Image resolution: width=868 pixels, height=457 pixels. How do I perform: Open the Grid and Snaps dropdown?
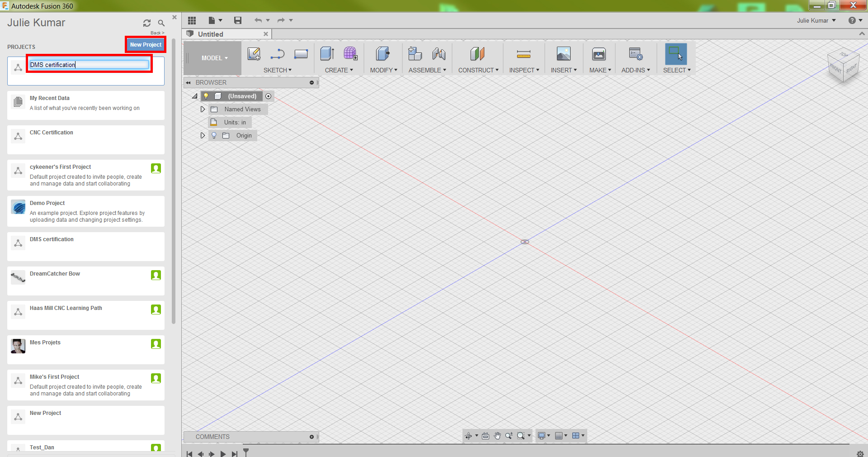(561, 436)
